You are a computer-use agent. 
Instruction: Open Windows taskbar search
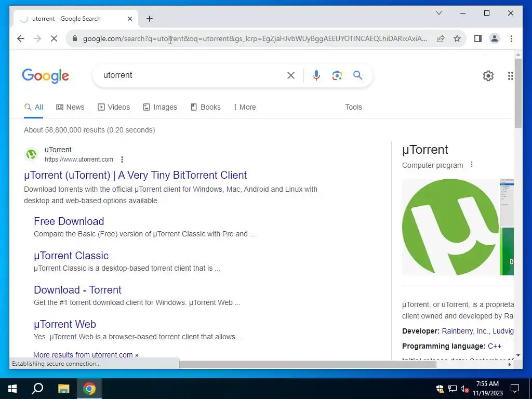[37, 389]
